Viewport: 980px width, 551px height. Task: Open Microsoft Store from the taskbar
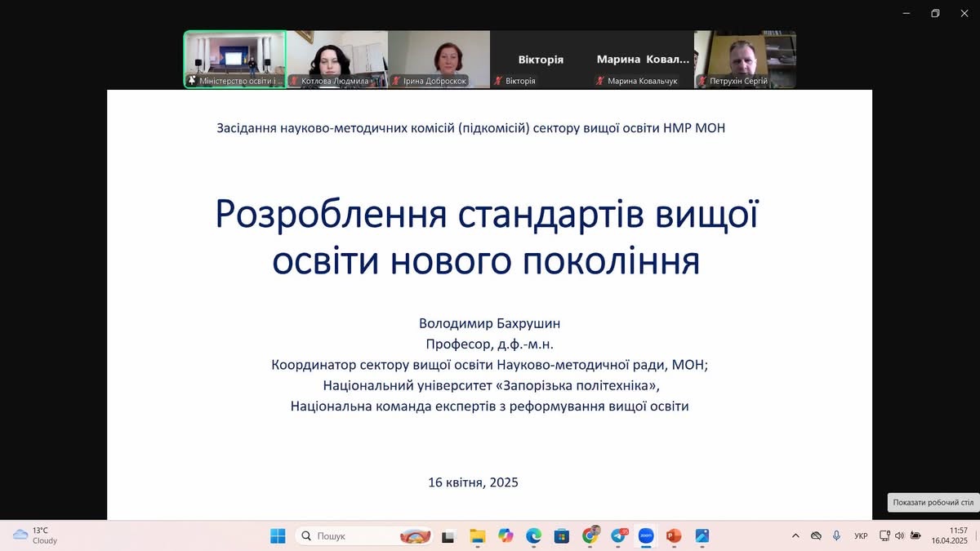(561, 536)
